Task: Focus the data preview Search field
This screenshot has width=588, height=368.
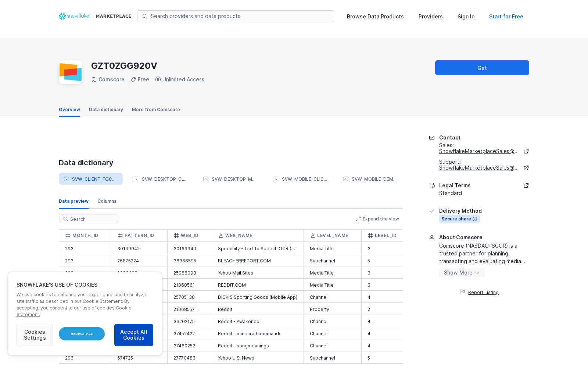Action: pyautogui.click(x=89, y=219)
